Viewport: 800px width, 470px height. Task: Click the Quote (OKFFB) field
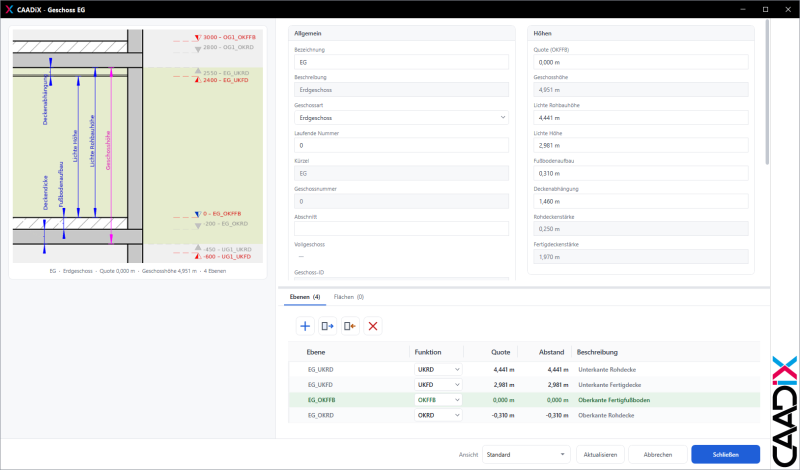(641, 62)
